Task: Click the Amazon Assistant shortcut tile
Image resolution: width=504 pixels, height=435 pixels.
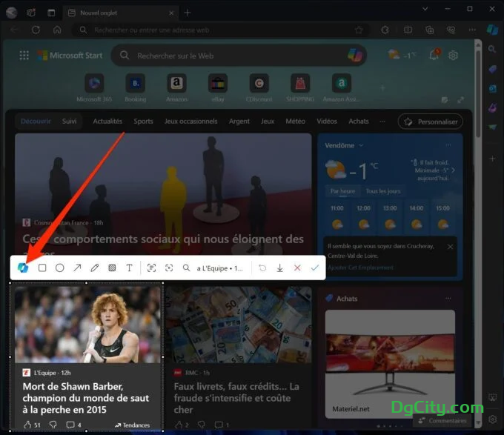Action: click(341, 87)
